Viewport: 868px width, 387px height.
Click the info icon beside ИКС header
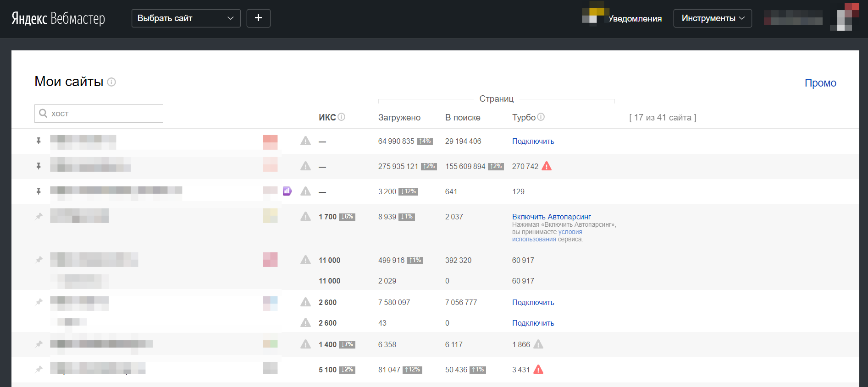[x=342, y=117]
